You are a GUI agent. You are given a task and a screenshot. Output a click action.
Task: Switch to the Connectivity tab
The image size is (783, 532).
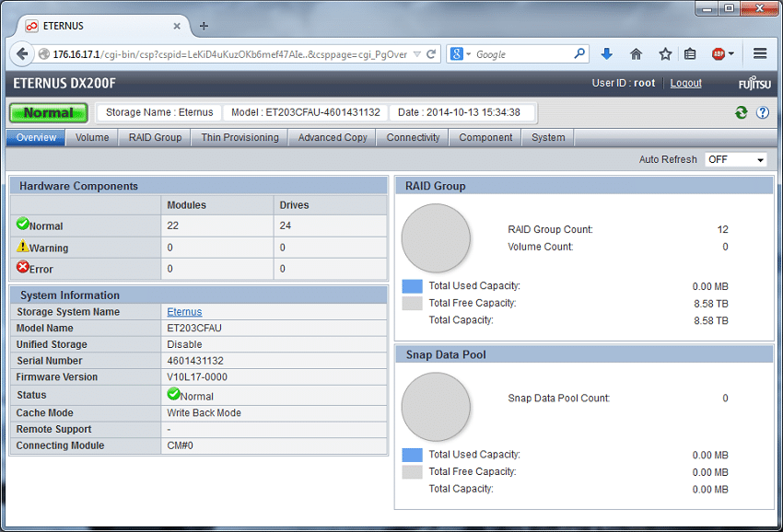[x=413, y=138]
